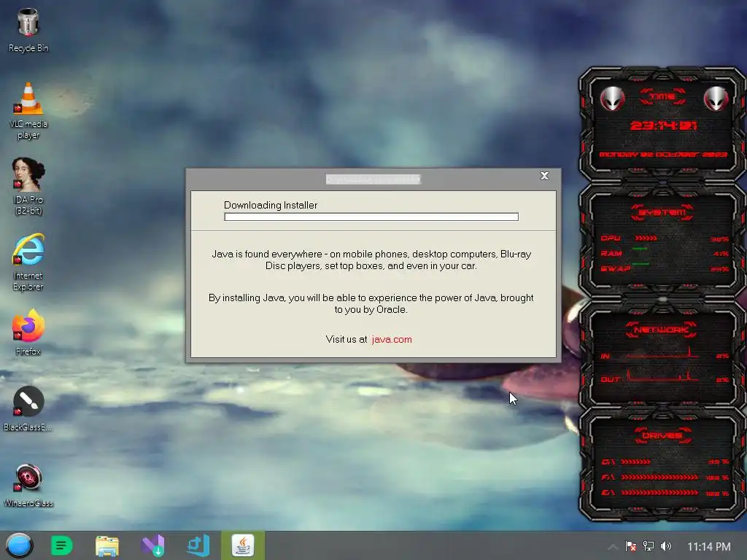The width and height of the screenshot is (747, 560).
Task: Open the volume speaker tray icon
Action: (666, 546)
